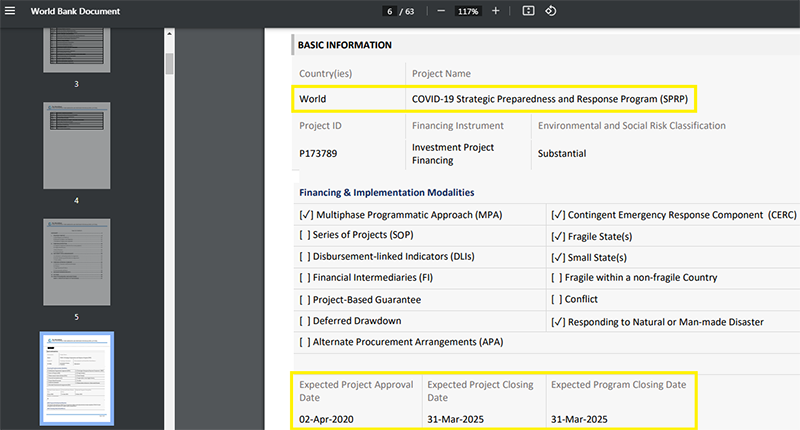This screenshot has height=430, width=800.
Task: Click the World Bank Document title
Action: tap(75, 11)
